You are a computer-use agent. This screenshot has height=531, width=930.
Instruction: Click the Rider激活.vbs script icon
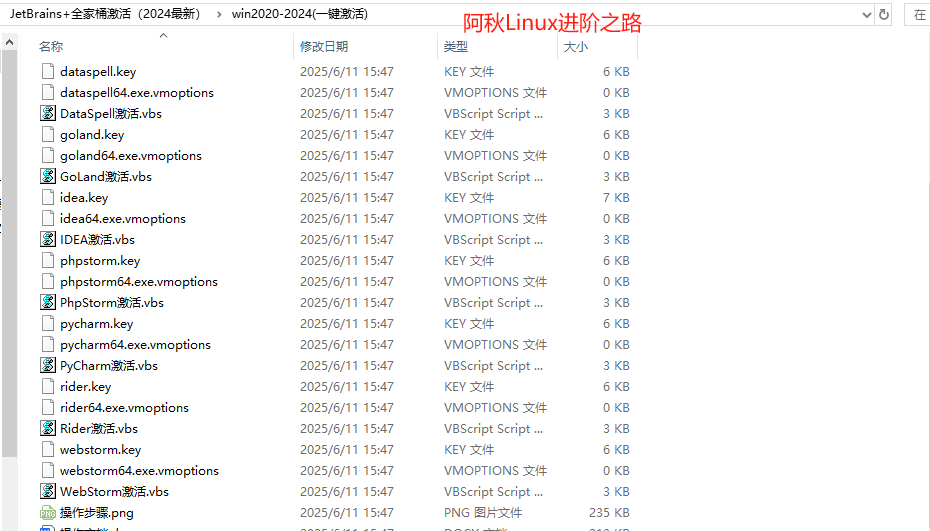[x=48, y=428]
